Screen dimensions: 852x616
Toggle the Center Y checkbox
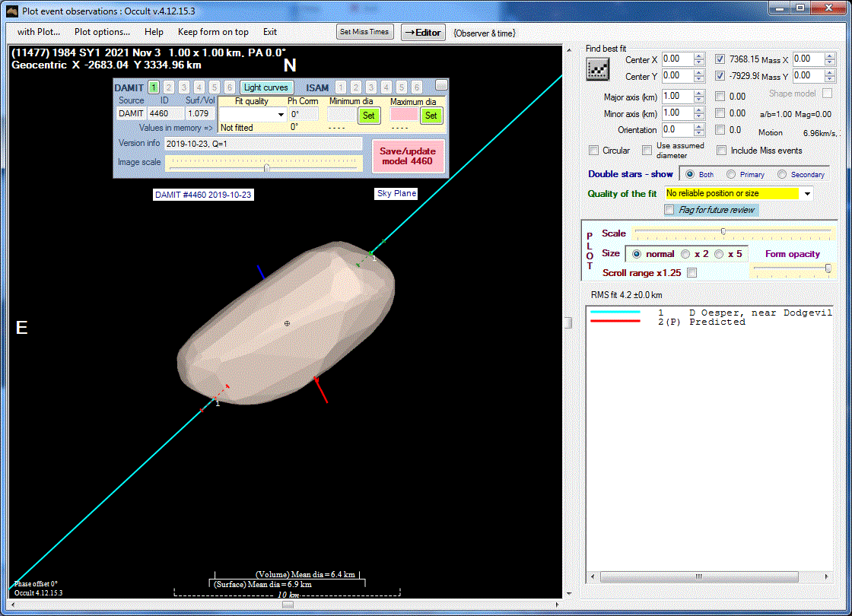coord(720,75)
